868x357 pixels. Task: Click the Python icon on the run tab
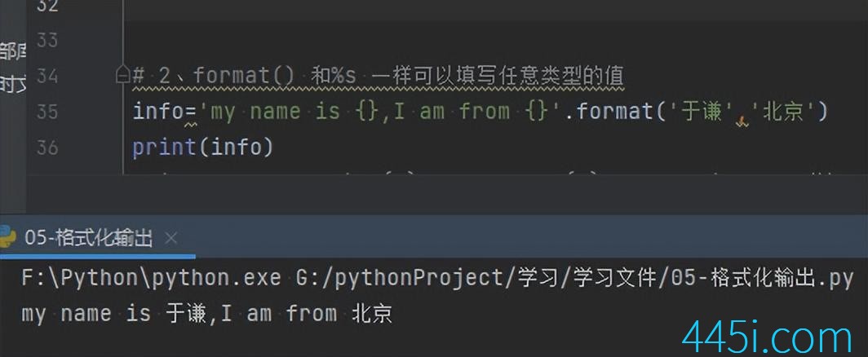pyautogui.click(x=7, y=239)
